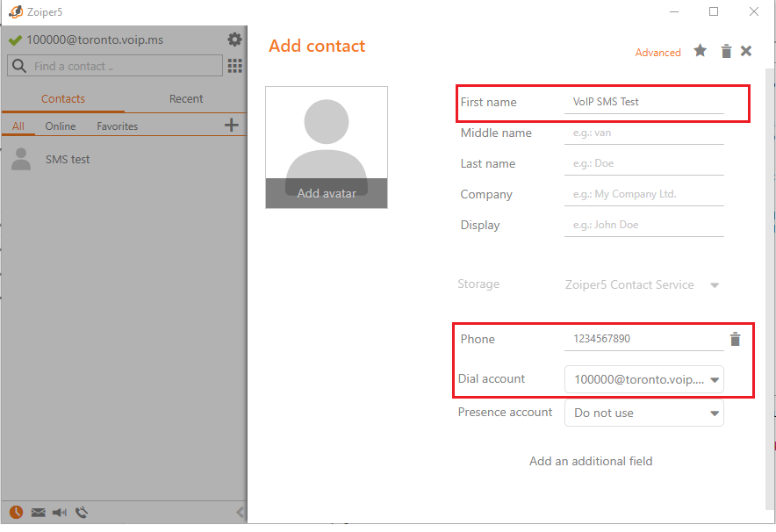Click the phone devices icon at the bottom
Viewport: 776px width, 532px height.
pyautogui.click(x=81, y=512)
